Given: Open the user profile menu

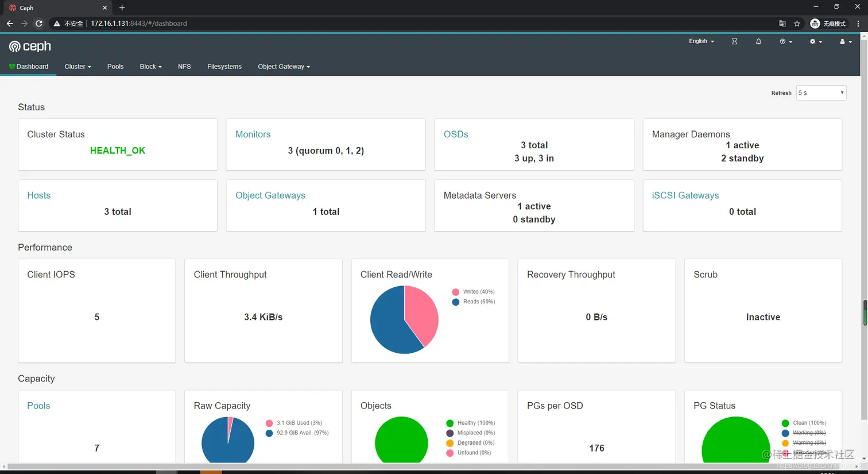Looking at the screenshot, I should 845,41.
